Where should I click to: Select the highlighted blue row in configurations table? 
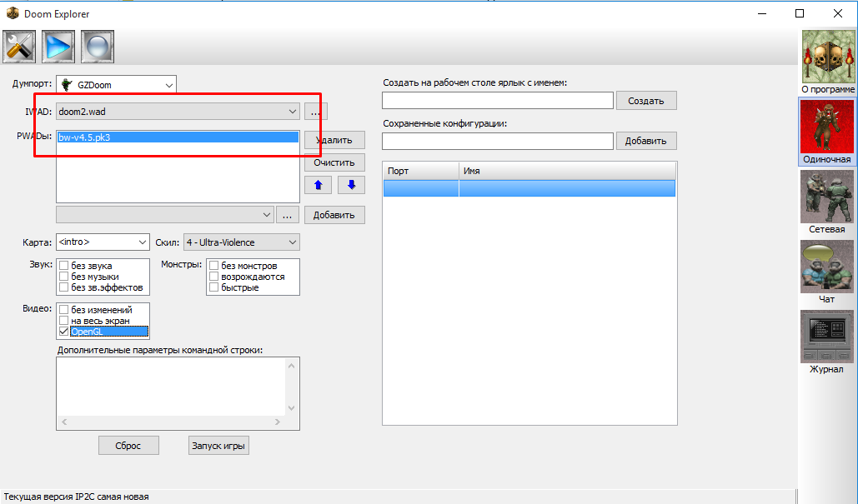[x=529, y=188]
